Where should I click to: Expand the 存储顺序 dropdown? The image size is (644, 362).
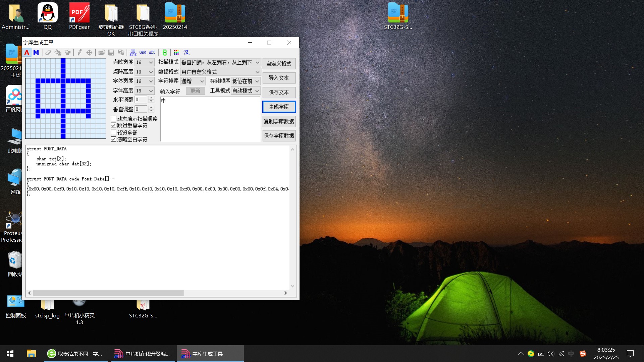(x=257, y=81)
